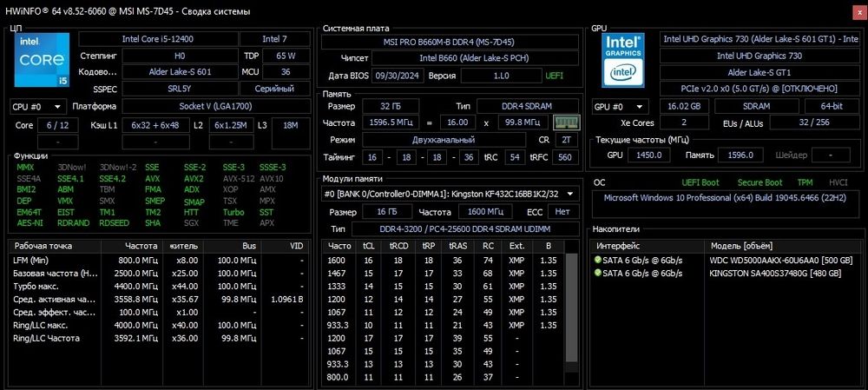Click the AES-NI feature flag
The width and height of the screenshot is (868, 390).
tap(30, 223)
